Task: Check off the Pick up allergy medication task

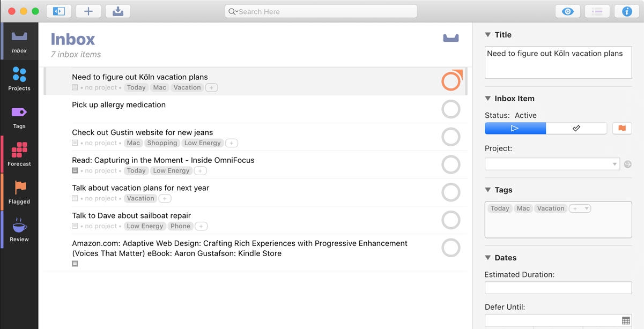Action: [451, 109]
